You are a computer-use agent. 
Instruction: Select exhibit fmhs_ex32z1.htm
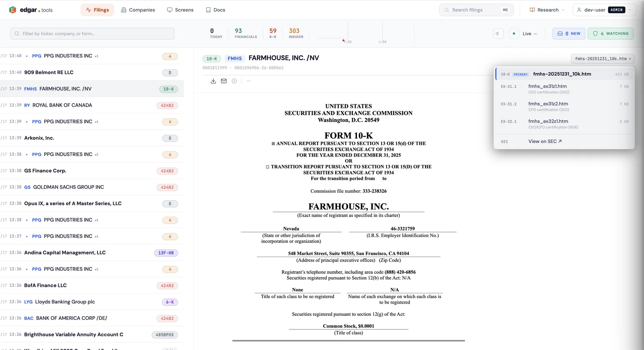click(x=564, y=124)
